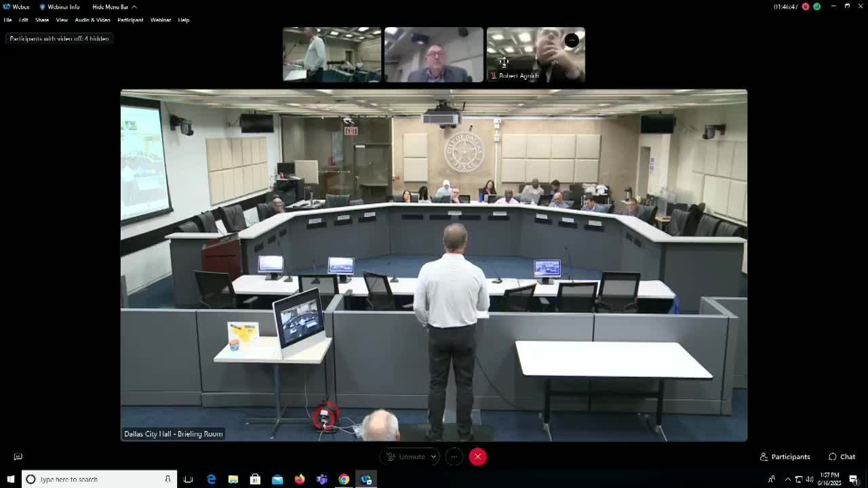
Task: Select the first video thumbnail of standing speaker
Action: tap(332, 54)
